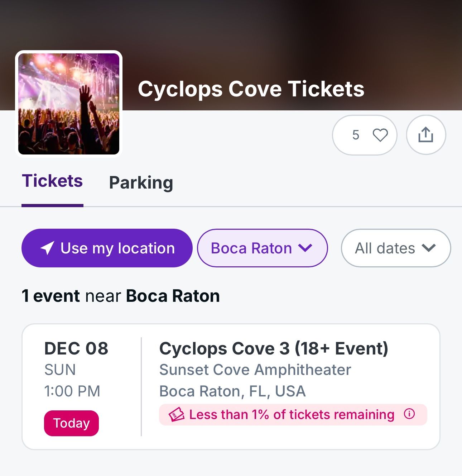Expand the Boca Raton chevron arrow
The image size is (462, 476).
(305, 248)
